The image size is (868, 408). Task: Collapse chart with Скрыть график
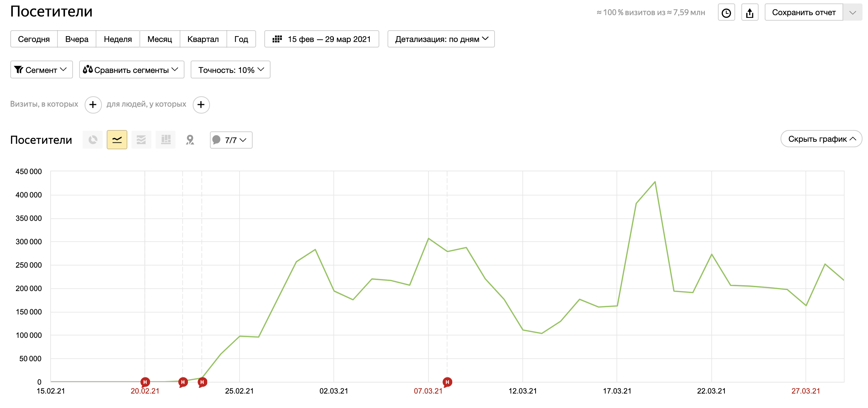[821, 139]
